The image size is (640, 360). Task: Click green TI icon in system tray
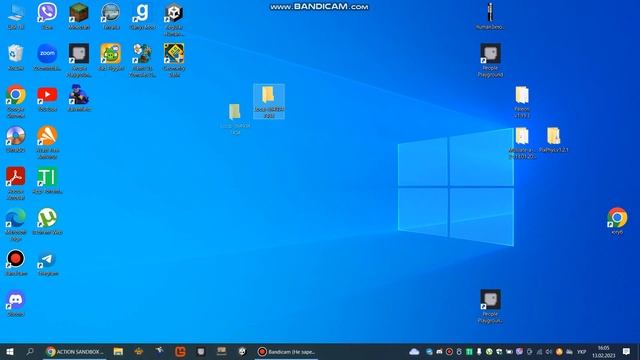[x=469, y=351]
